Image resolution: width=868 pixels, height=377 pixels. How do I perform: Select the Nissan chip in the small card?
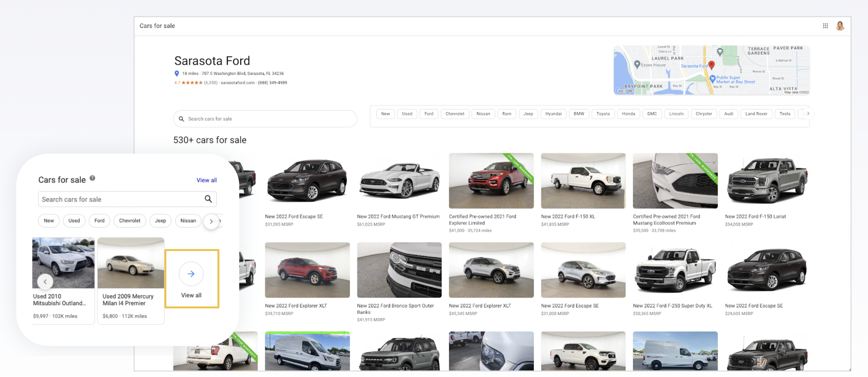188,220
